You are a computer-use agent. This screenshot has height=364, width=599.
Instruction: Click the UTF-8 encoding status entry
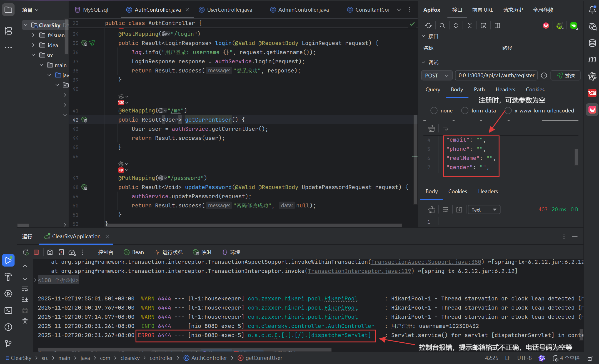525,358
